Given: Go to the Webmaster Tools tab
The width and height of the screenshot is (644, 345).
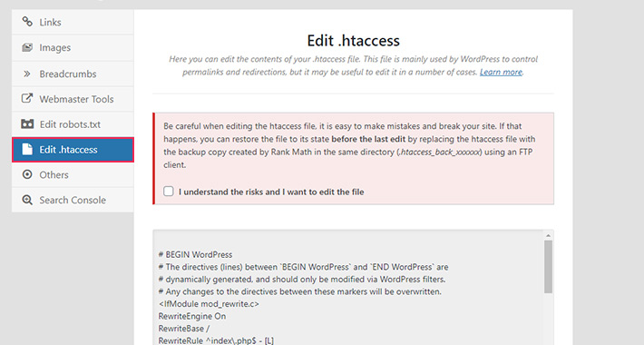Looking at the screenshot, I should click(73, 99).
